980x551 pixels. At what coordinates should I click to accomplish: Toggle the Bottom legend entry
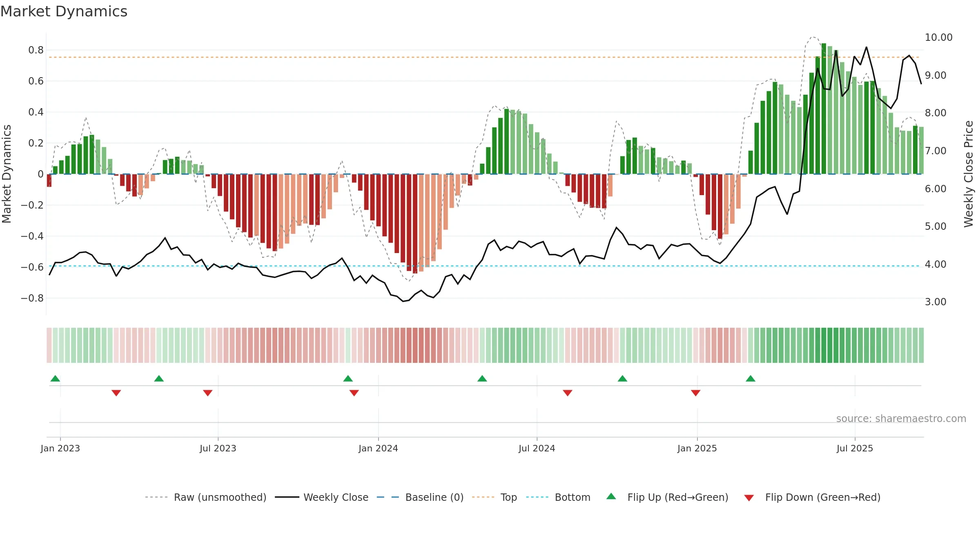(x=558, y=497)
